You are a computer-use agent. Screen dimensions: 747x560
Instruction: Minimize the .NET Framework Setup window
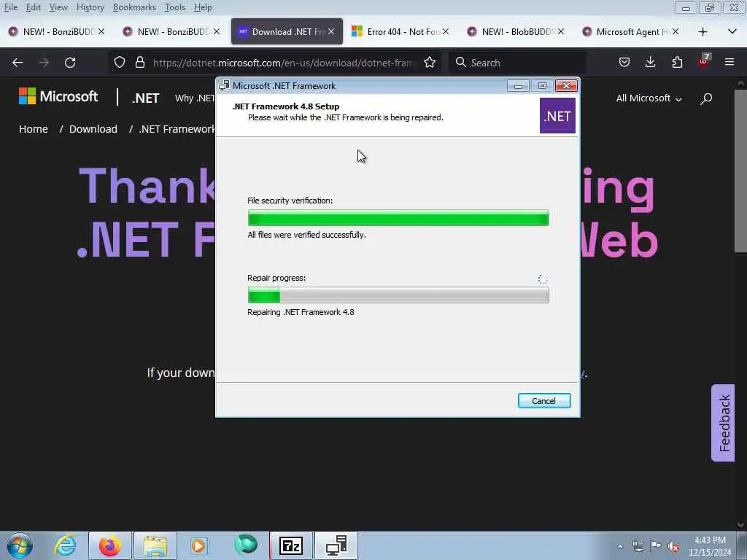tap(519, 86)
